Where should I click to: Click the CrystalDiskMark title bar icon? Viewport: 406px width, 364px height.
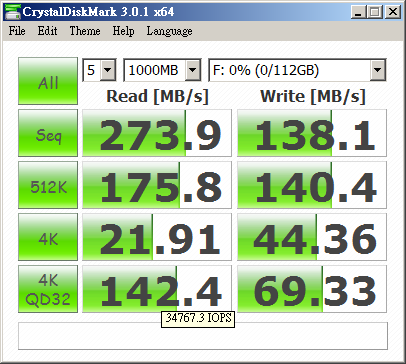[12, 12]
